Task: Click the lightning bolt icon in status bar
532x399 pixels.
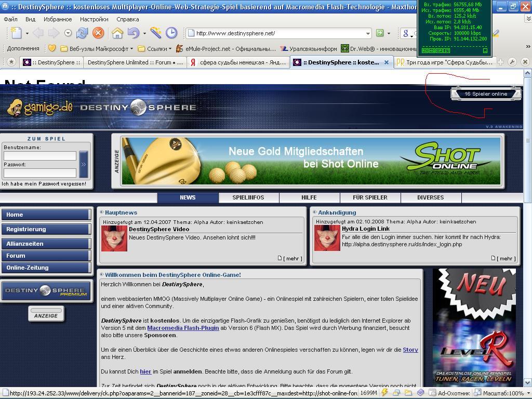Action: tap(384, 393)
